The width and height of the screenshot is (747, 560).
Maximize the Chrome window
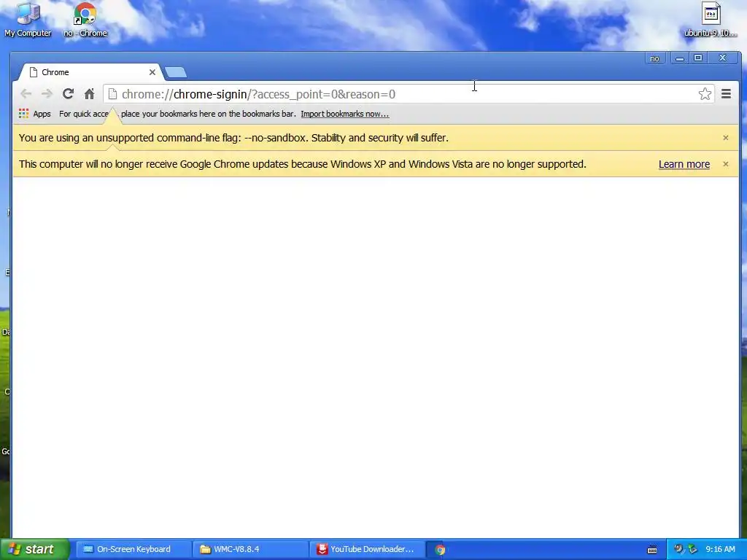point(698,58)
